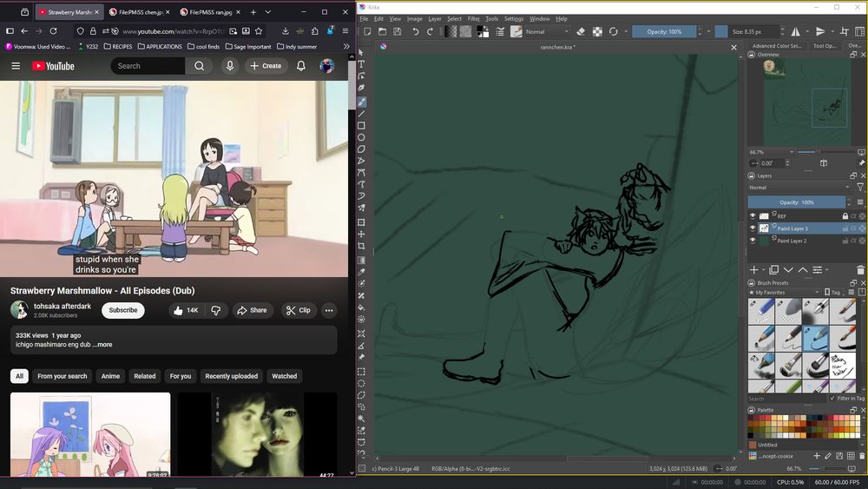
Task: Select the Crop tool in Krita toolbox
Action: coord(361,246)
